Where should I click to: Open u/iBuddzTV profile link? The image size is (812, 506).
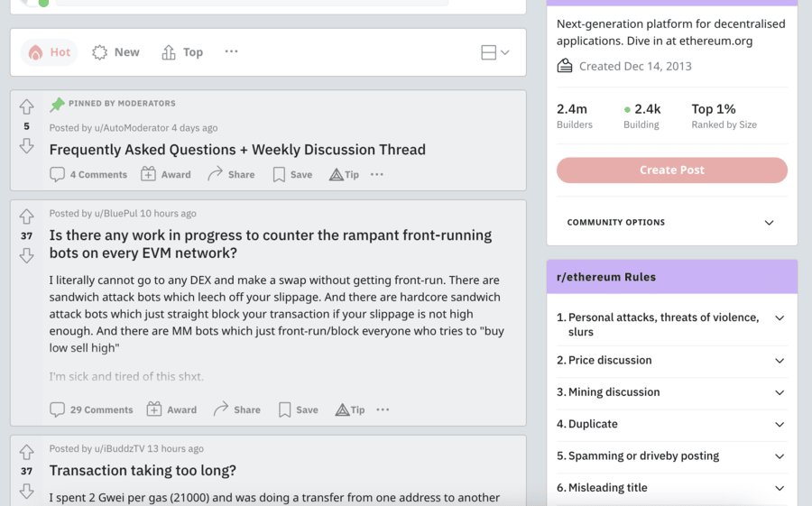point(120,448)
